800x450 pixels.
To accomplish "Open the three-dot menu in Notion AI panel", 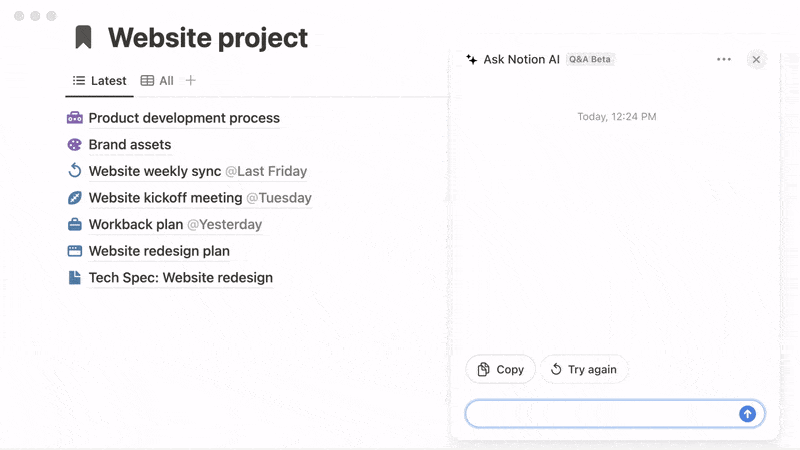I will pos(724,60).
